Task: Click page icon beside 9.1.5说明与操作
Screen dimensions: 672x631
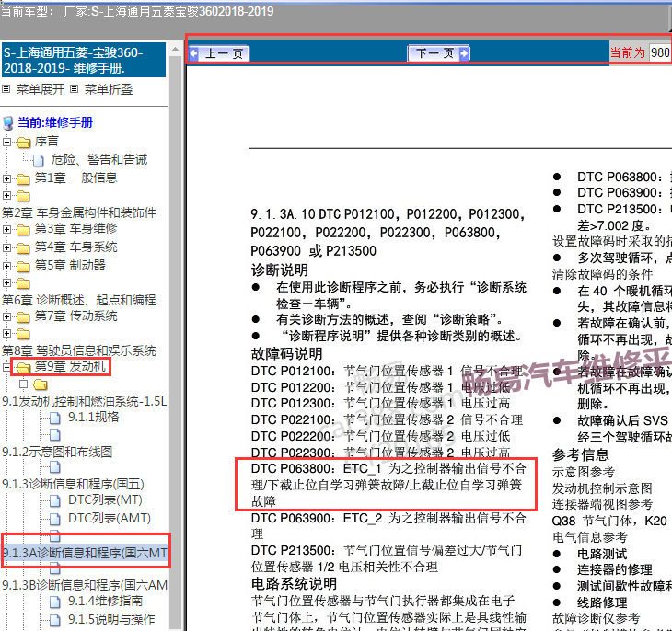Action: point(55,620)
